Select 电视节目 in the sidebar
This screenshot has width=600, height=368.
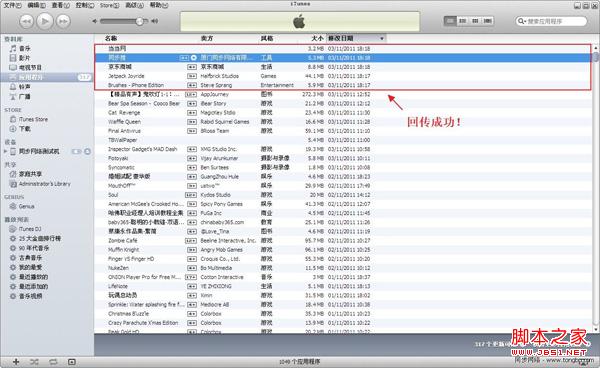coord(30,67)
